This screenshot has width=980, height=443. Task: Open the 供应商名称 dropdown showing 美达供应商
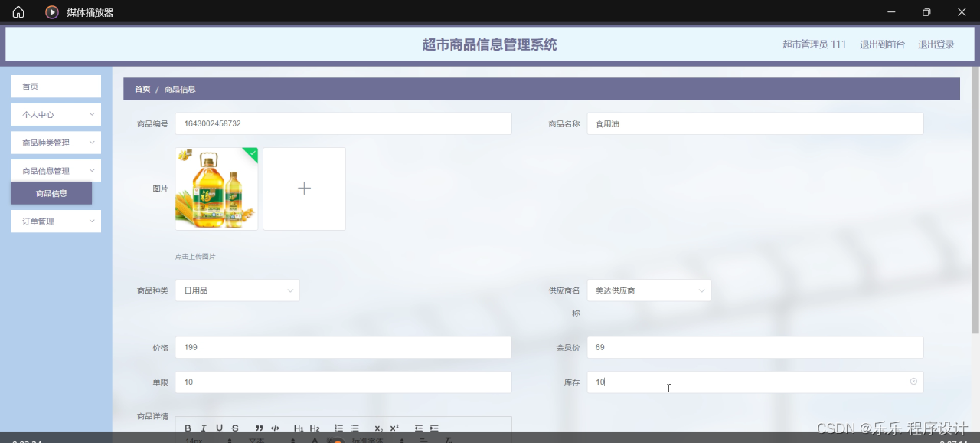(x=649, y=290)
